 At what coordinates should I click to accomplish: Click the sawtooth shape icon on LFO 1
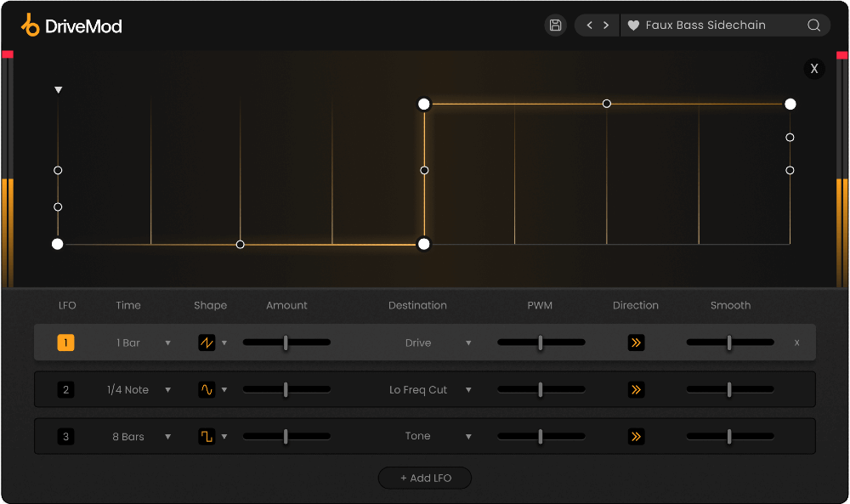click(x=208, y=343)
